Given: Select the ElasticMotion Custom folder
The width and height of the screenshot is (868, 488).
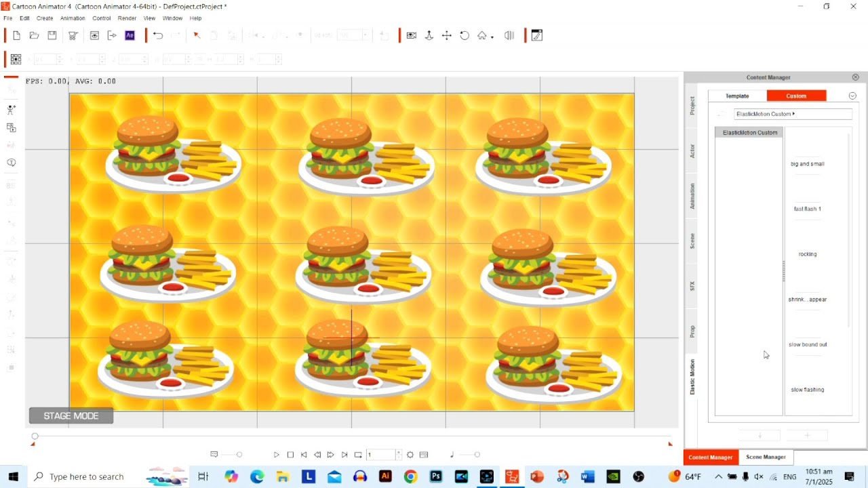Looking at the screenshot, I should click(x=749, y=132).
